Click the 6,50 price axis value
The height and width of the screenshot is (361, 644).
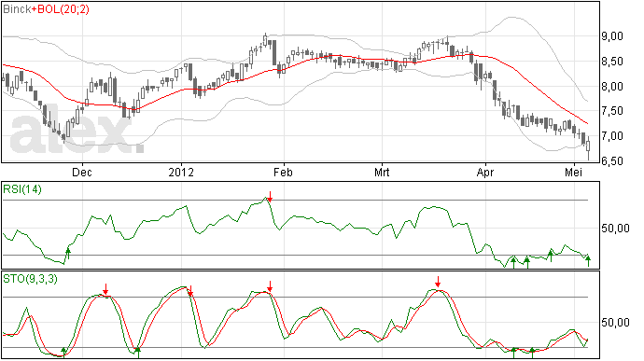[612, 161]
